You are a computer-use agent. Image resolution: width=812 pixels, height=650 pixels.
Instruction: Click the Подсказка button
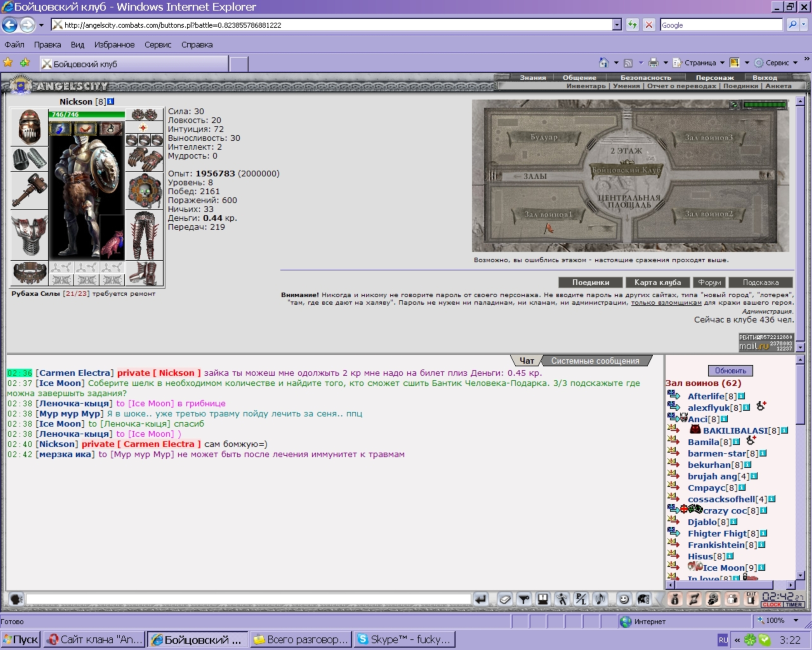pyautogui.click(x=760, y=282)
